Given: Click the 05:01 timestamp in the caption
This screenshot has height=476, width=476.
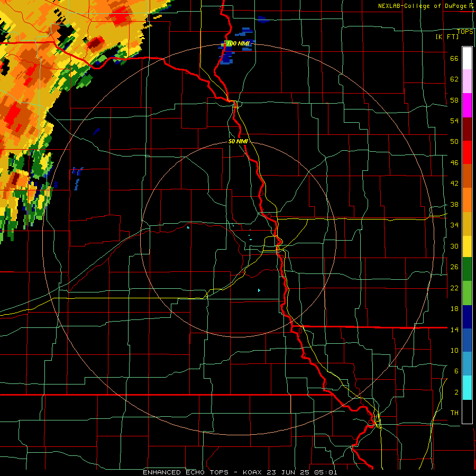Looking at the screenshot, I should pos(325,472).
